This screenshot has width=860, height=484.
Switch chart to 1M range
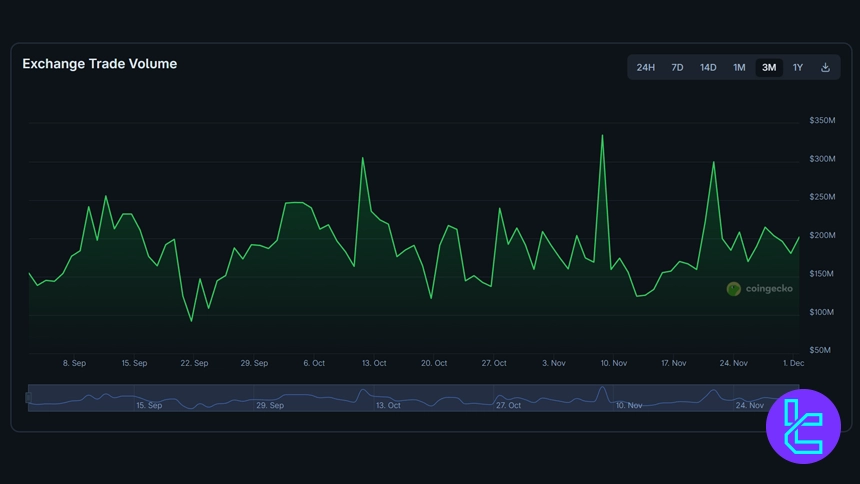coord(739,67)
